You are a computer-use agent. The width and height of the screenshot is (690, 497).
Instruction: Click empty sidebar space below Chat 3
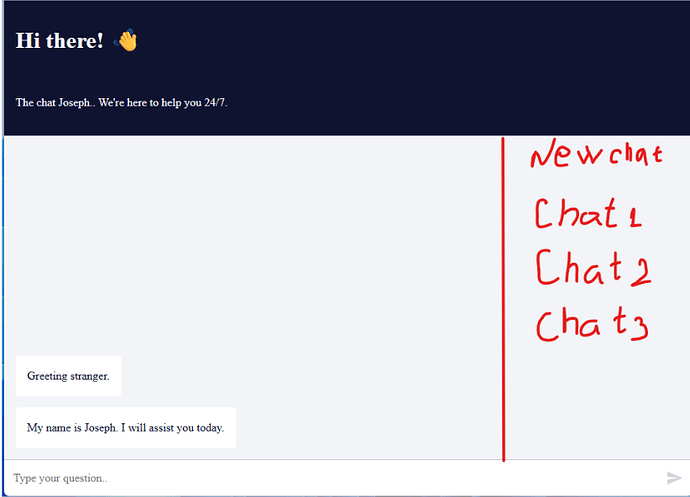coord(598,401)
